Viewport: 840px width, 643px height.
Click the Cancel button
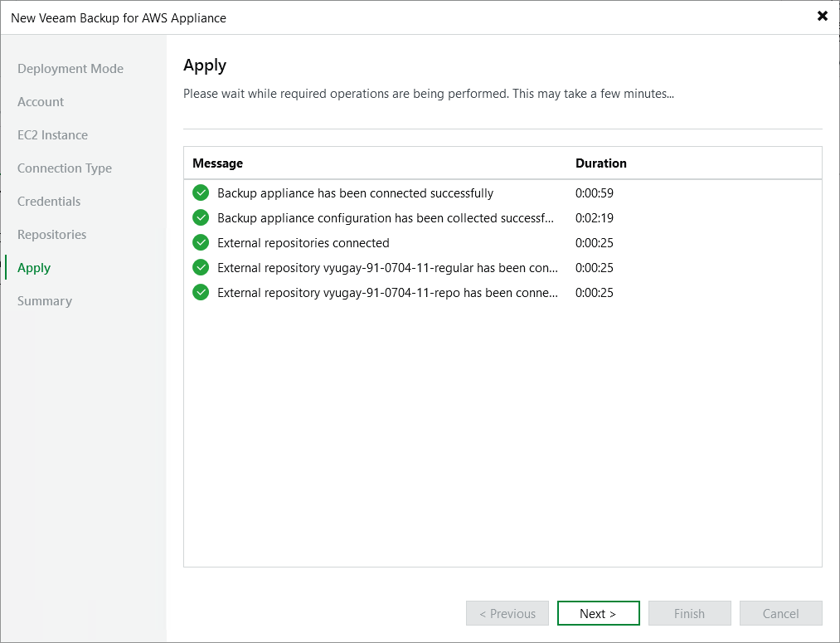[x=780, y=614]
